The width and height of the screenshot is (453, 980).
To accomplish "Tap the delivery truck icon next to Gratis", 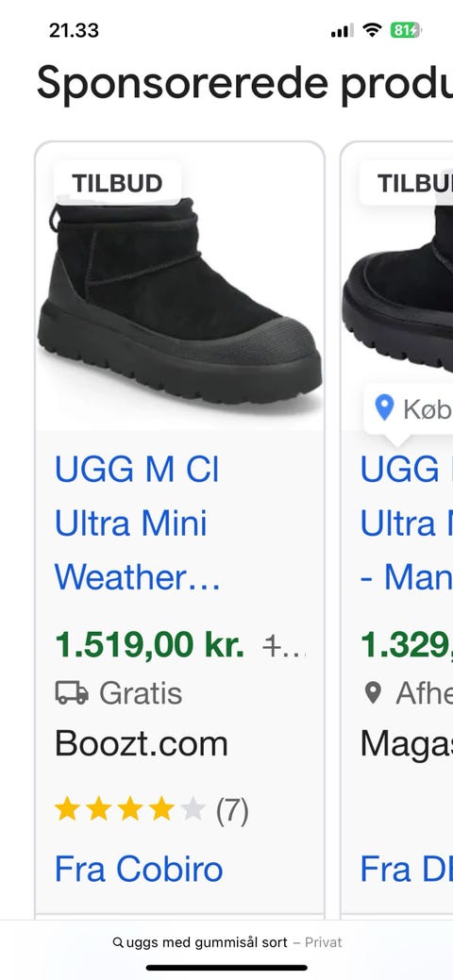I will (x=72, y=692).
